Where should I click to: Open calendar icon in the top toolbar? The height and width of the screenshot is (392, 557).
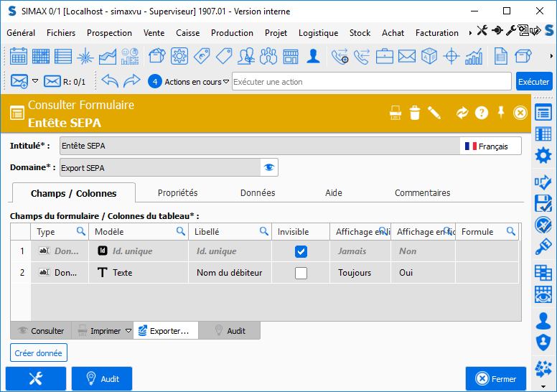pyautogui.click(x=19, y=56)
